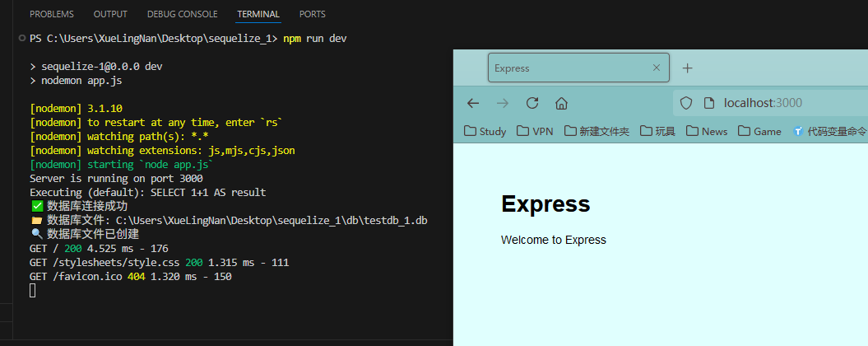Screen dimensions: 868x346
Task: Click the GET /stylesheets/style.css log line
Action: tap(160, 262)
